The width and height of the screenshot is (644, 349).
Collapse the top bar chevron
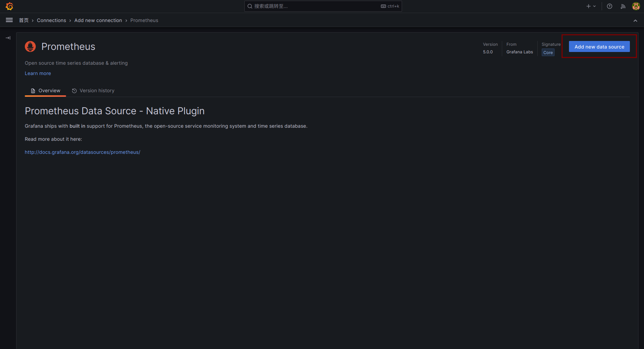[x=635, y=21]
